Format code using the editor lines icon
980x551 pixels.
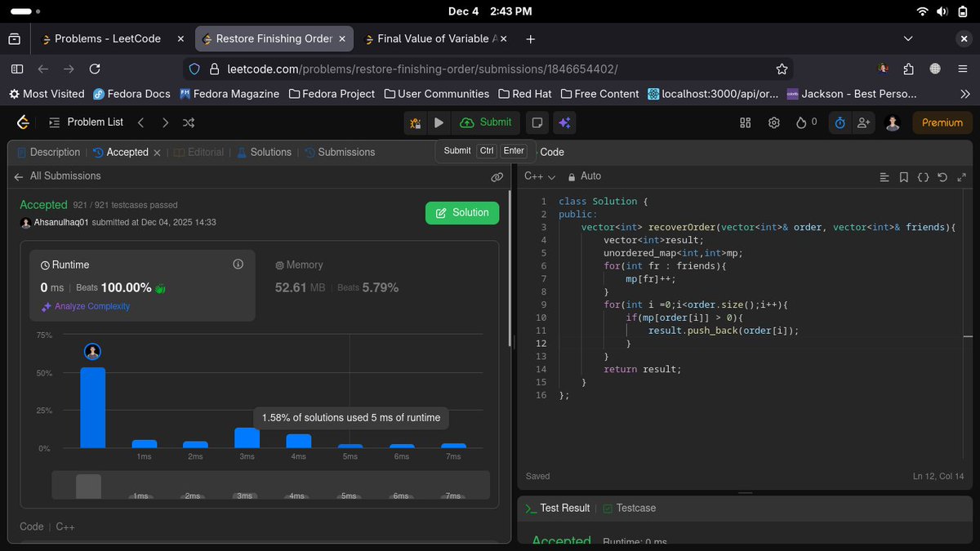click(x=884, y=176)
